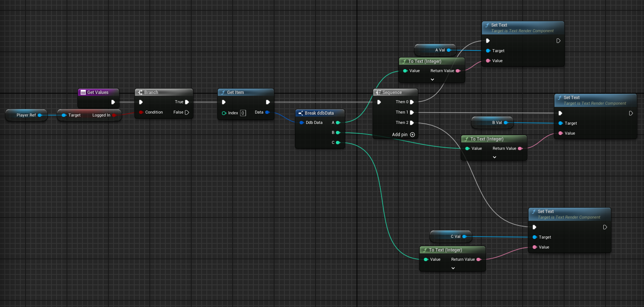Select the bottom Set Text node title
The height and width of the screenshot is (307, 644).
point(546,212)
